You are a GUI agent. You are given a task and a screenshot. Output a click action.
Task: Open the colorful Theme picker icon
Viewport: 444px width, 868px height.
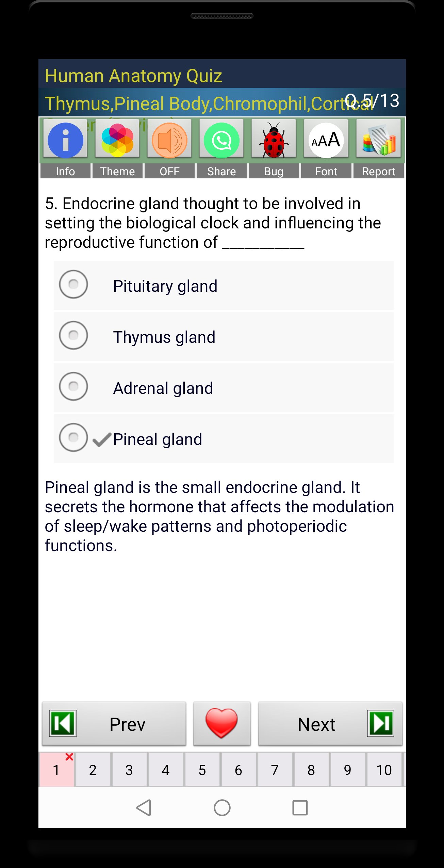click(x=117, y=140)
